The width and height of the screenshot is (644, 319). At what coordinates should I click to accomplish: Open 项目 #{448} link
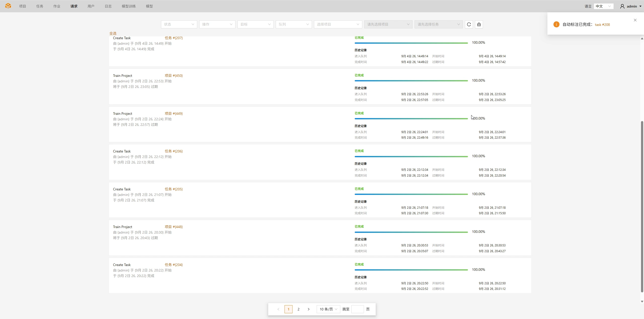[174, 227]
